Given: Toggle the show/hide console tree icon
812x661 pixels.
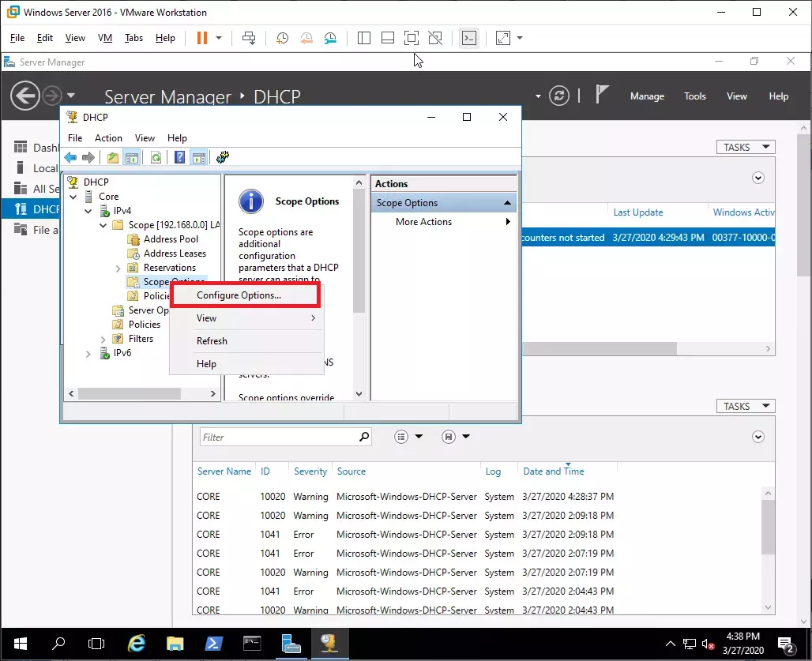Looking at the screenshot, I should [132, 157].
